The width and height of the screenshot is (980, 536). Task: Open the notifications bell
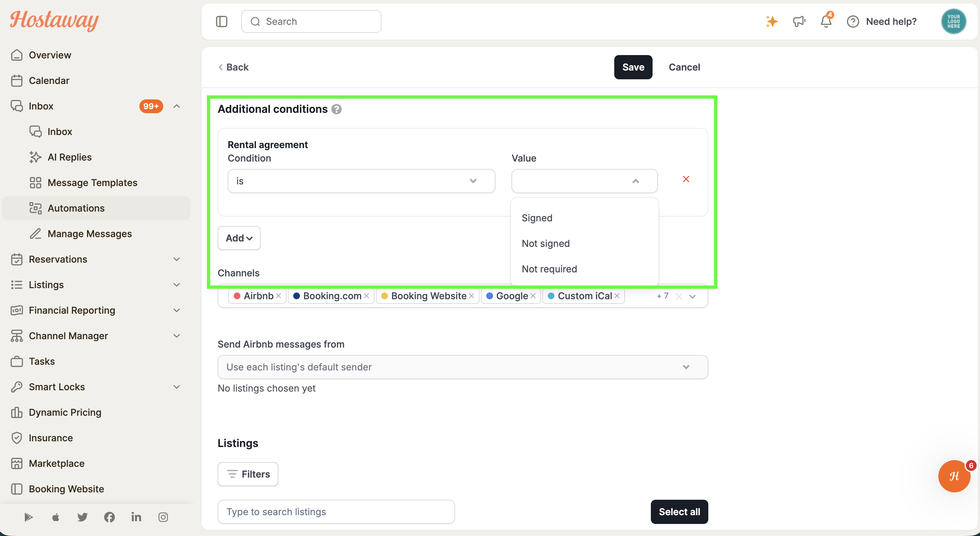point(826,20)
